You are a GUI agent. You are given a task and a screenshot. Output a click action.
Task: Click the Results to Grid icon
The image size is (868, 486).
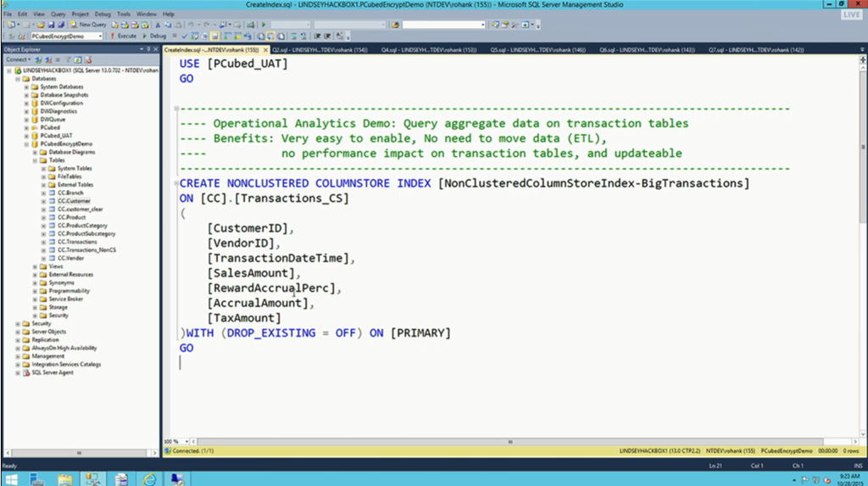click(270, 36)
